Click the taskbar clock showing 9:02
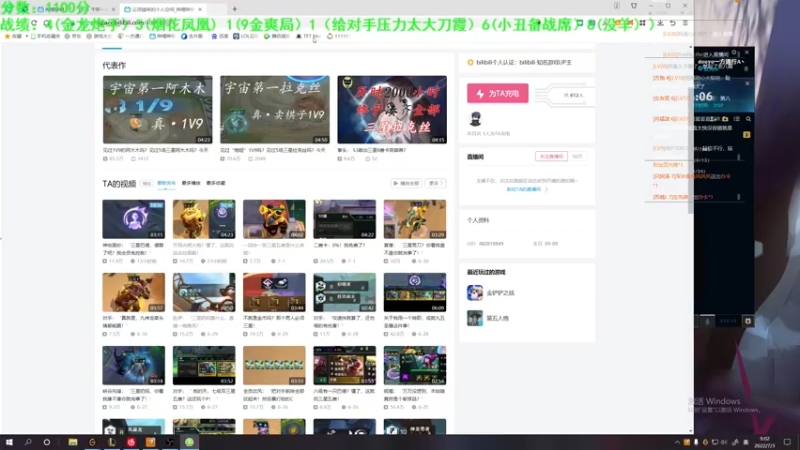Screen dimensions: 800x450 click(764, 442)
